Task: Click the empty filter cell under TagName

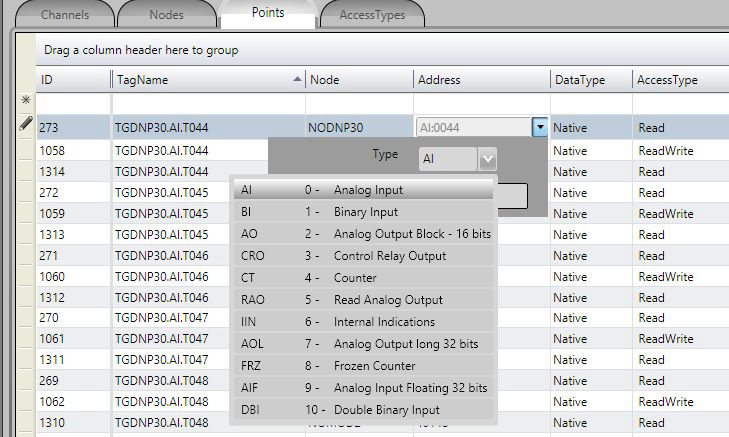Action: (207, 103)
